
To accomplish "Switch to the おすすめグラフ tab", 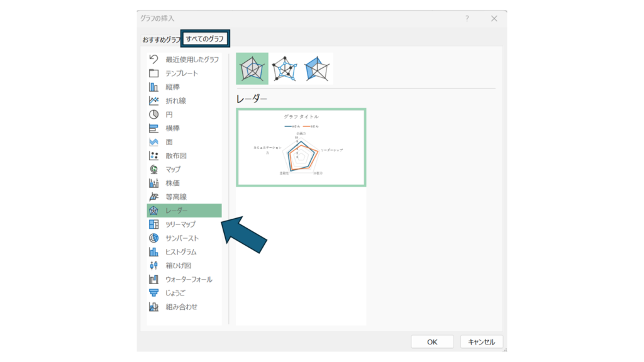I will (x=161, y=40).
